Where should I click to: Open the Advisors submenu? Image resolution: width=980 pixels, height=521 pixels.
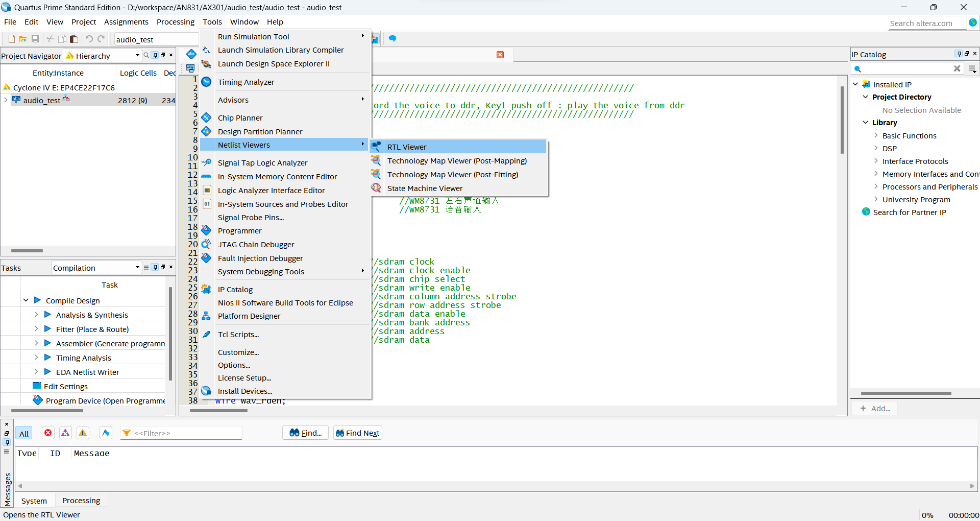tap(285, 100)
